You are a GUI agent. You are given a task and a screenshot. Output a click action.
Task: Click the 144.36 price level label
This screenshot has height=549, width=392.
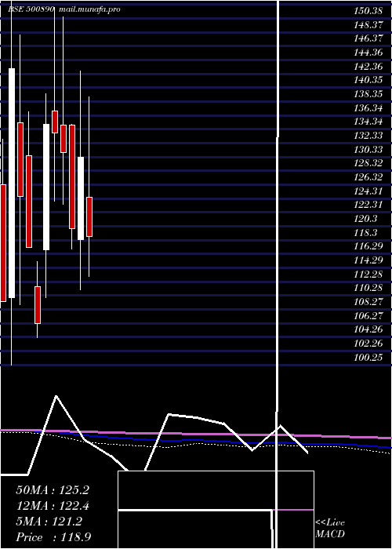[368, 53]
